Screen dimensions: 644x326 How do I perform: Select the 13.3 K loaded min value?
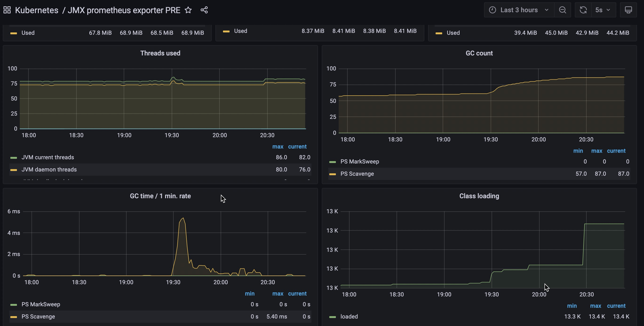tap(572, 317)
